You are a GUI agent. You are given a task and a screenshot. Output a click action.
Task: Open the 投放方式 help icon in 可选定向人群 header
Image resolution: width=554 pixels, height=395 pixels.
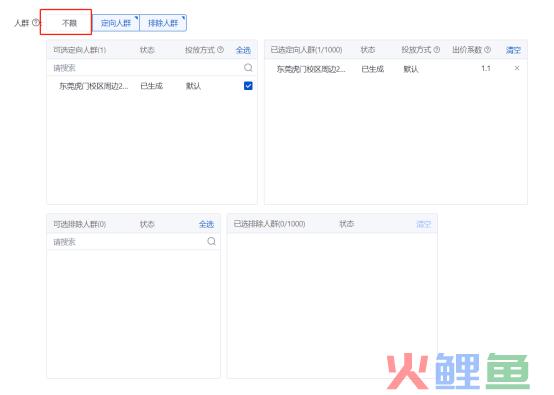click(220, 50)
